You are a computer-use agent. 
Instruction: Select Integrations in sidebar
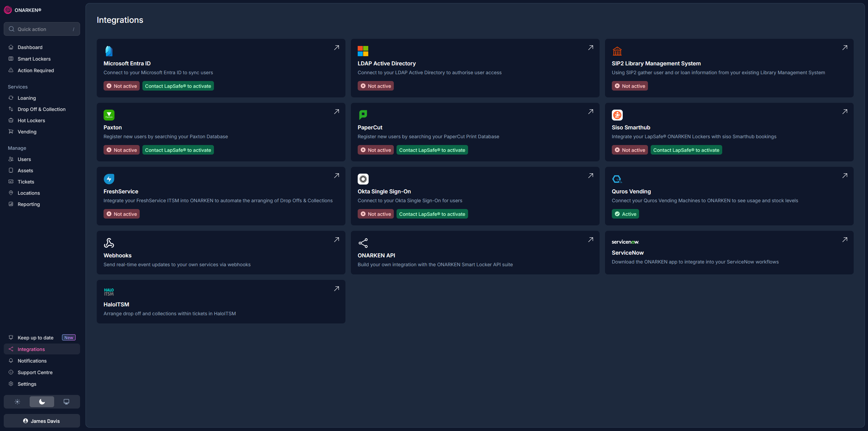click(x=42, y=349)
